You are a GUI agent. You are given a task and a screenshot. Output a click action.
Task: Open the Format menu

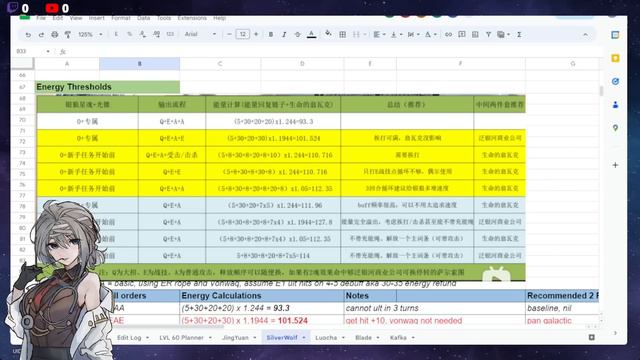pyautogui.click(x=121, y=18)
